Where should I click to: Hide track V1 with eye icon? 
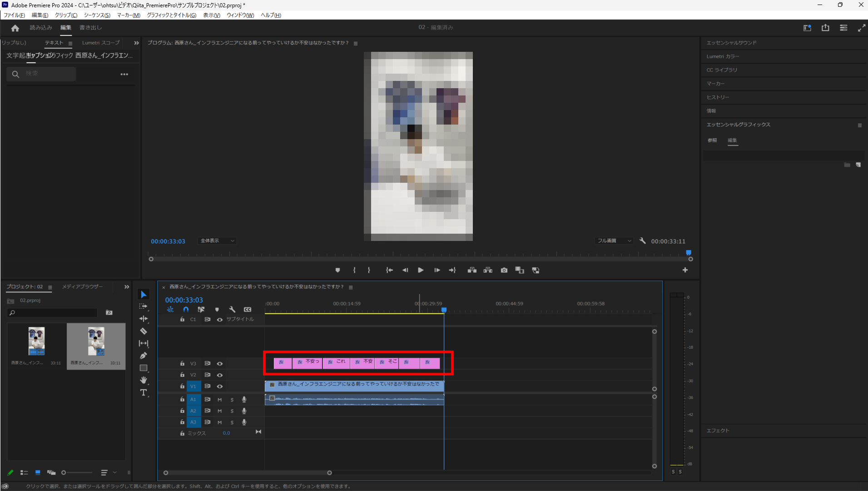[x=220, y=386]
